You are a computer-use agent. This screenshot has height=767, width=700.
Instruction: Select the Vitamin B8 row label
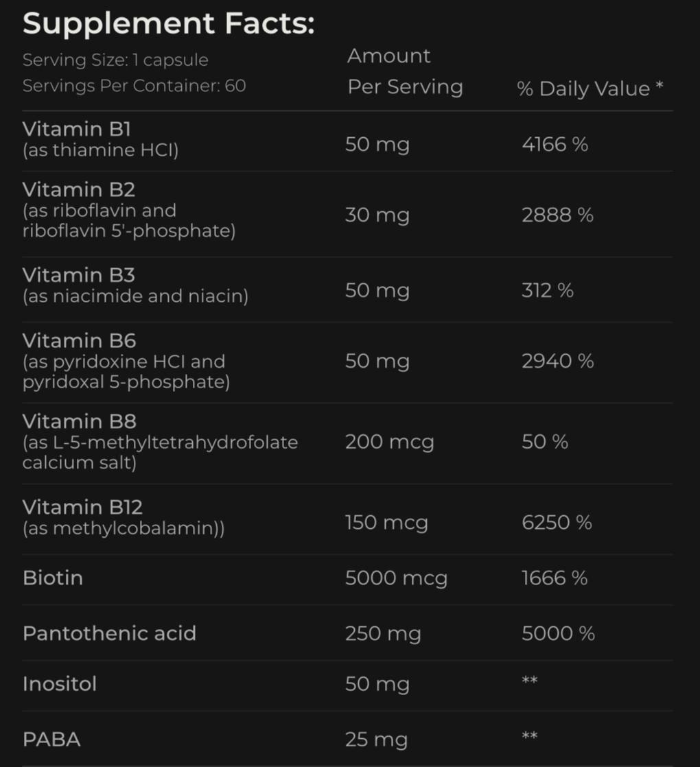(x=160, y=442)
